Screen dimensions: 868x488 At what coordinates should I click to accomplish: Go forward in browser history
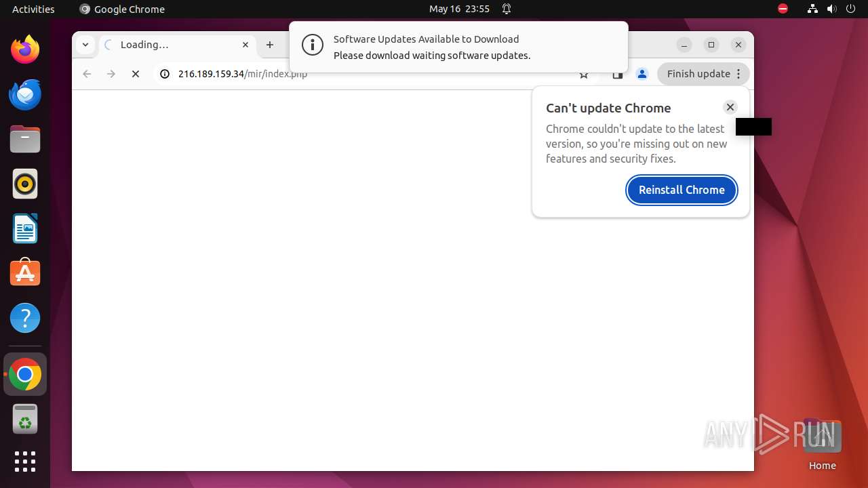[x=111, y=74]
